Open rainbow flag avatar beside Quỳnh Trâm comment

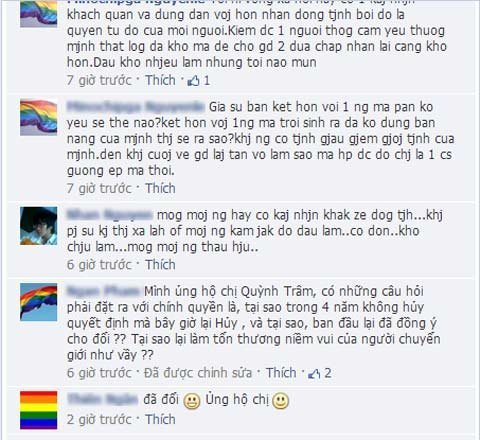point(39,302)
